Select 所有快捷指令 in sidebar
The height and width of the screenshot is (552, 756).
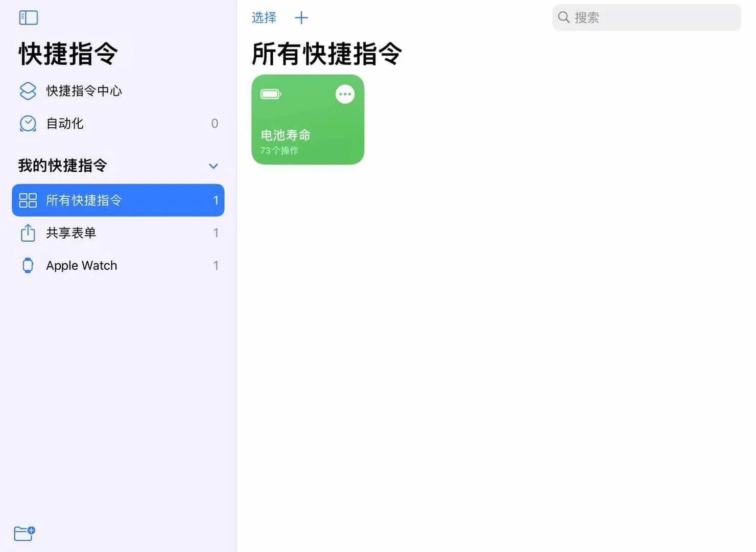coord(118,200)
